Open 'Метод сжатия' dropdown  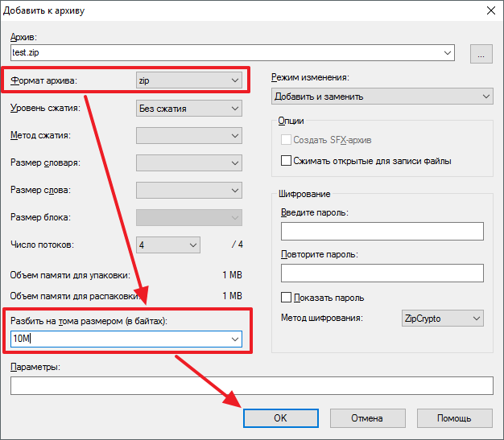189,135
